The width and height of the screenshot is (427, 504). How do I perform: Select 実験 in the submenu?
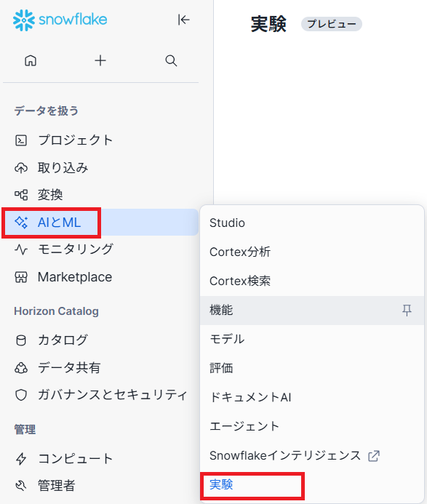[312, 484]
